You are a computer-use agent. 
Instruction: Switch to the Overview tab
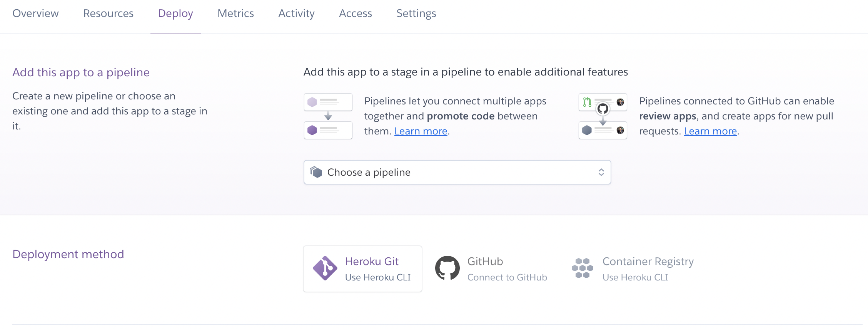(35, 13)
